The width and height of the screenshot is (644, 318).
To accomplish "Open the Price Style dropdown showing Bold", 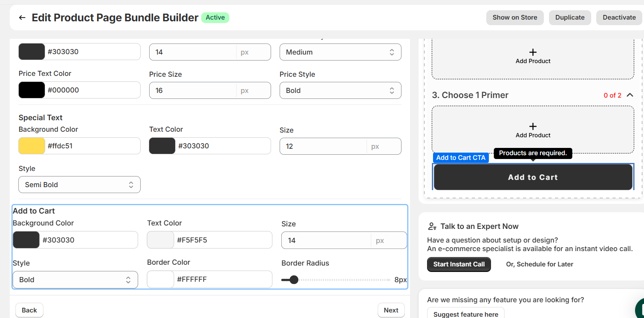I will 340,90.
